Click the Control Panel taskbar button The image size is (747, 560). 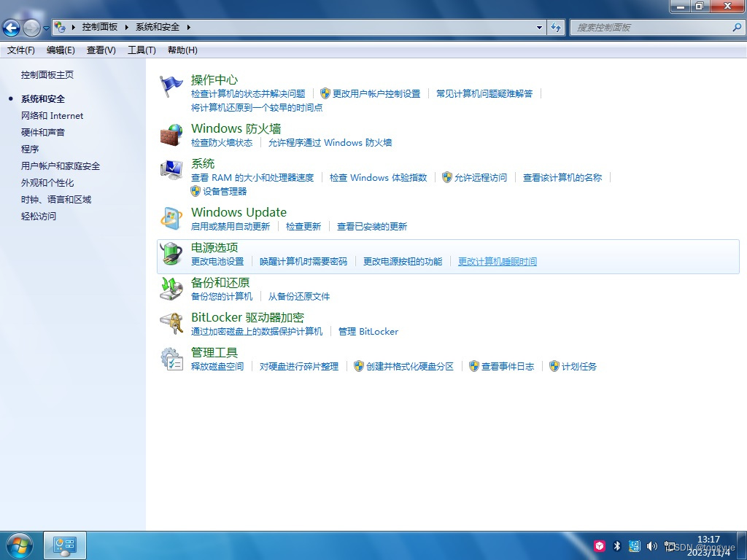click(65, 545)
